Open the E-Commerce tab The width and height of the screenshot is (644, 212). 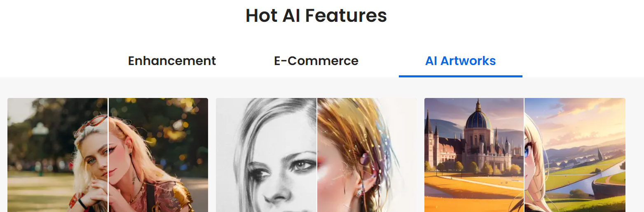[x=316, y=61]
